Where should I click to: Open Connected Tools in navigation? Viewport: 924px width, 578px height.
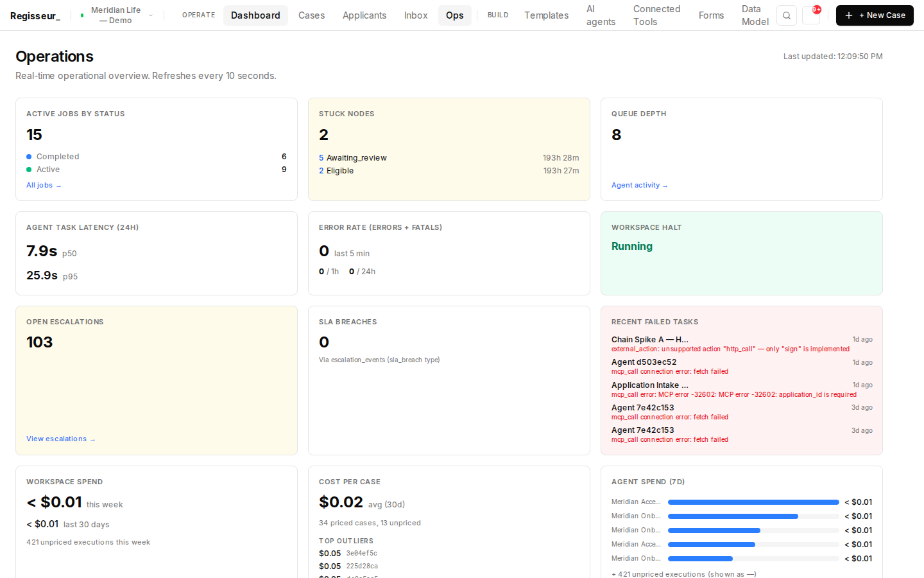(x=656, y=15)
